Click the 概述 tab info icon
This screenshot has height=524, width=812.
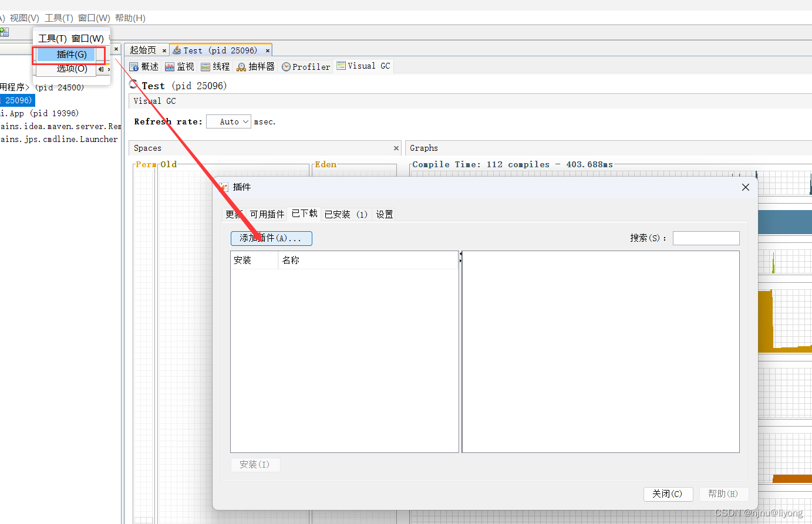[x=134, y=67]
